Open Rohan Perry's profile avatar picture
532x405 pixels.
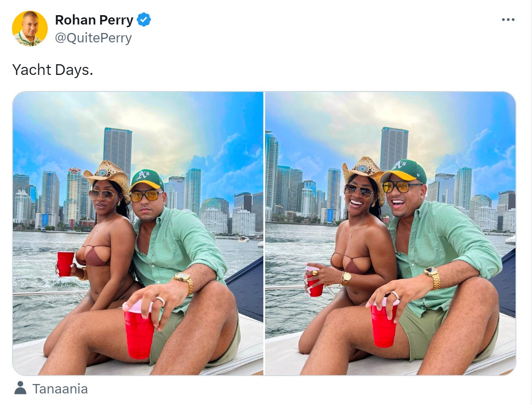coord(29,29)
